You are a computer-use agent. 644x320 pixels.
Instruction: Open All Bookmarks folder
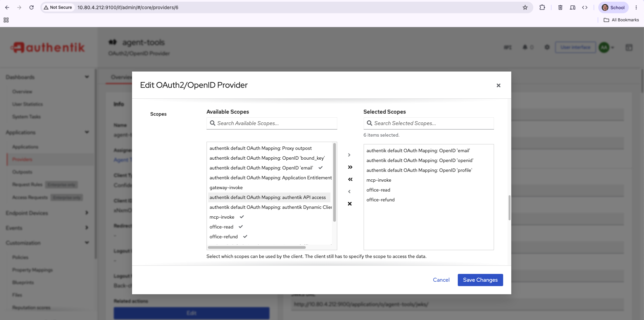point(621,20)
